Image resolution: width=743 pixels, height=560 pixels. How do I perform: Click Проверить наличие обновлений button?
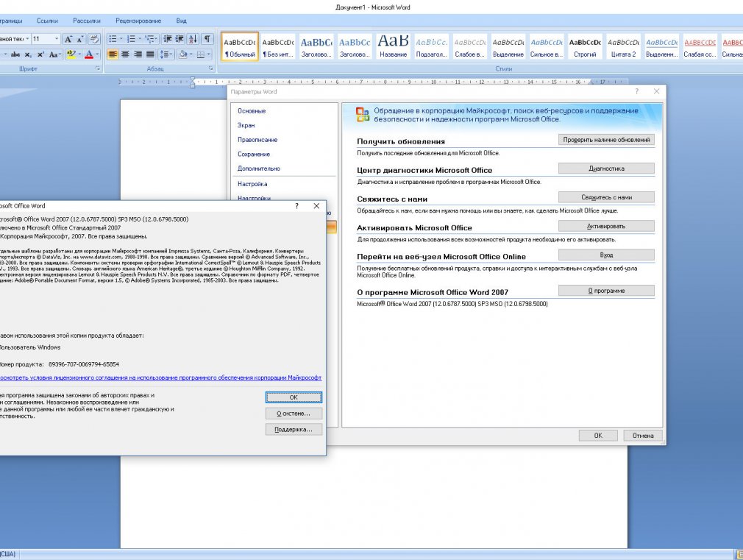606,140
